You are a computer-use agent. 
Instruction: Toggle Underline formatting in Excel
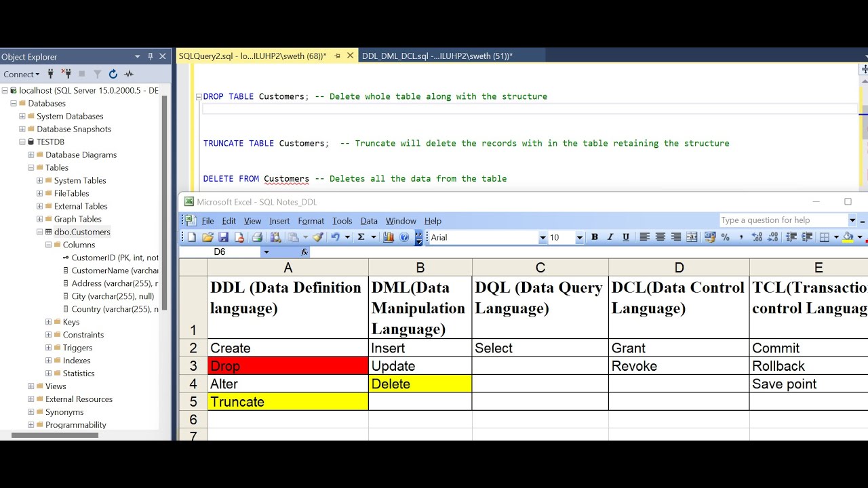click(626, 237)
